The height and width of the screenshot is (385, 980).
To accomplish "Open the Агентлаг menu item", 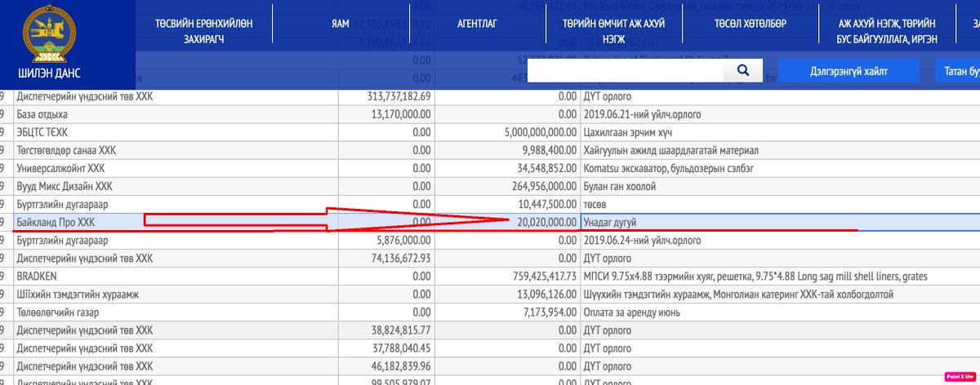I will [x=478, y=24].
